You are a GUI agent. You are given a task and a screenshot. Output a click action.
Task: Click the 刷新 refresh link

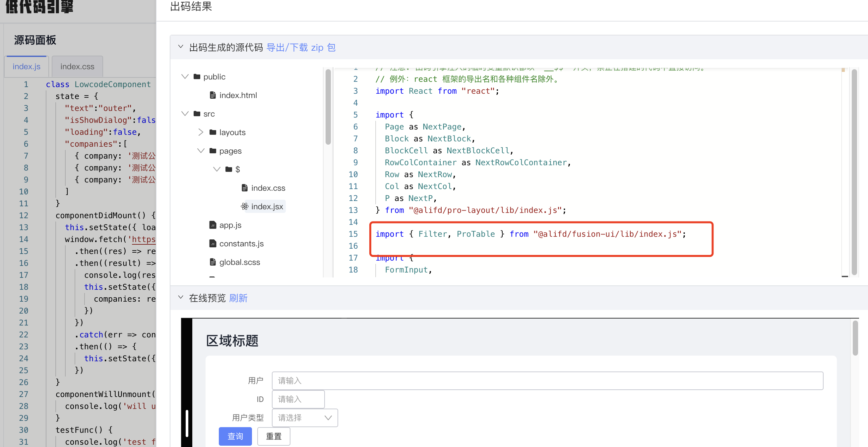(x=239, y=298)
